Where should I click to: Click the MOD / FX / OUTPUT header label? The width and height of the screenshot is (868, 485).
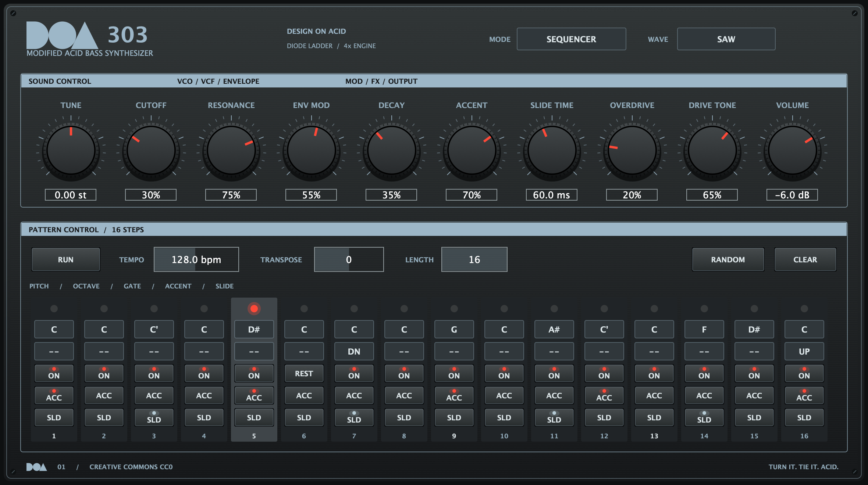click(381, 81)
